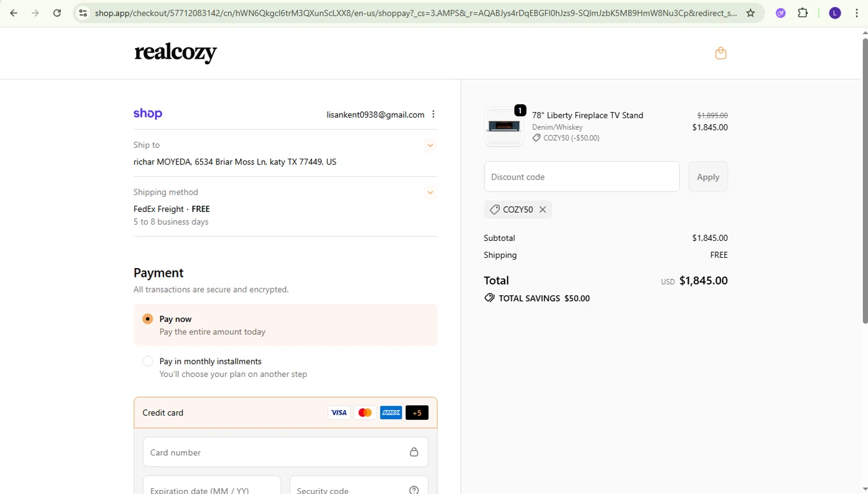Focus the Expiration date field

(212, 485)
